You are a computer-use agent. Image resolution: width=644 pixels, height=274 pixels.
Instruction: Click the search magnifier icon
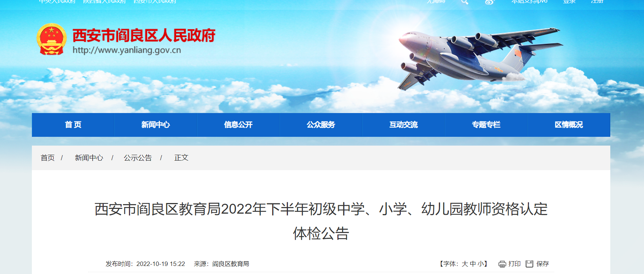point(465,2)
